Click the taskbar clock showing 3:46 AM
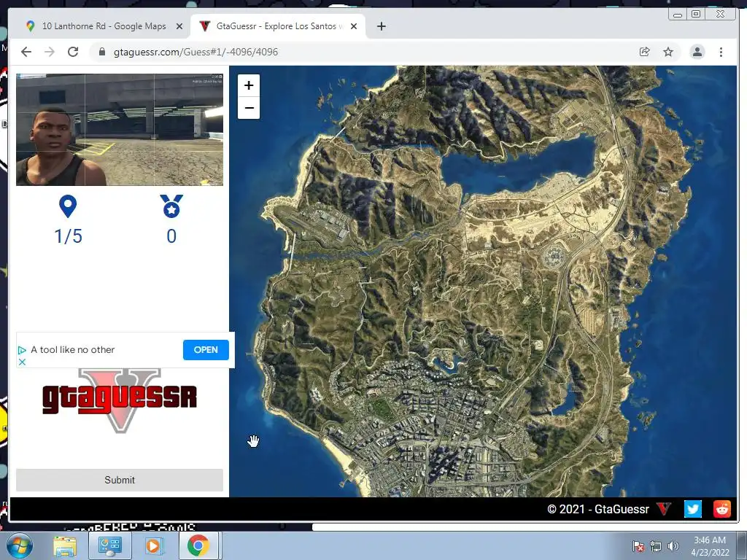The height and width of the screenshot is (560, 747). [x=710, y=546]
